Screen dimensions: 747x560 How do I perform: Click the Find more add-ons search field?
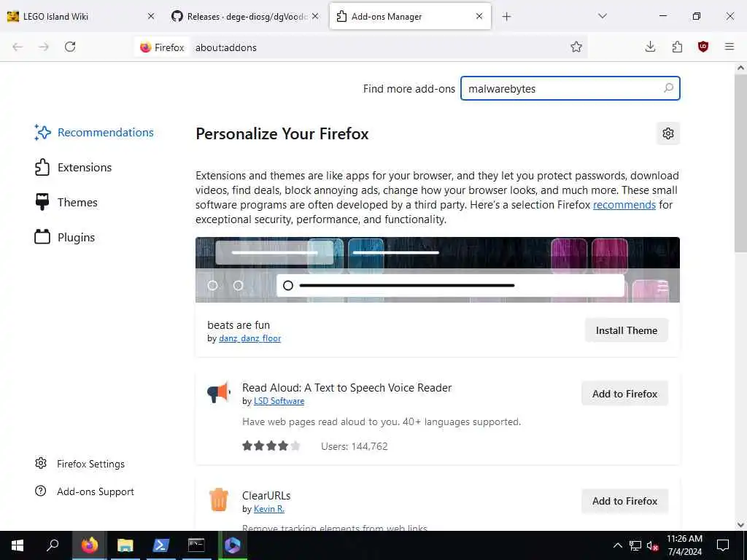pos(570,88)
